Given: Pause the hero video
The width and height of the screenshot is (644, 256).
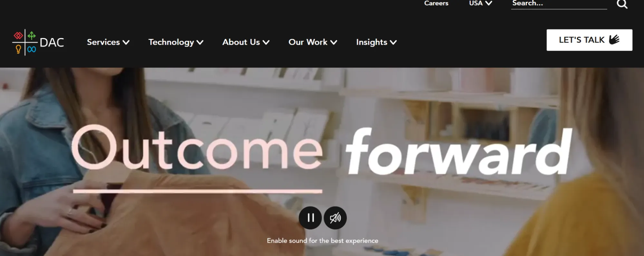Looking at the screenshot, I should 310,218.
